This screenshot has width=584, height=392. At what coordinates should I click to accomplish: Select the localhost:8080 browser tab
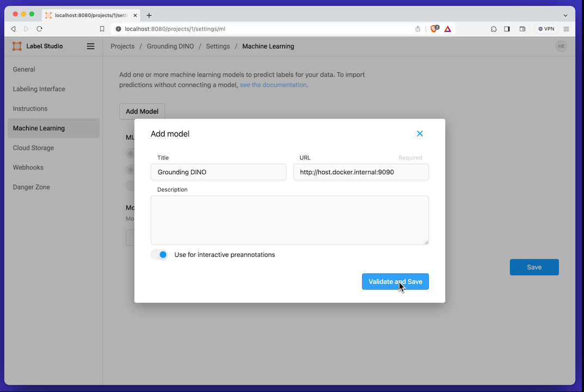(91, 15)
